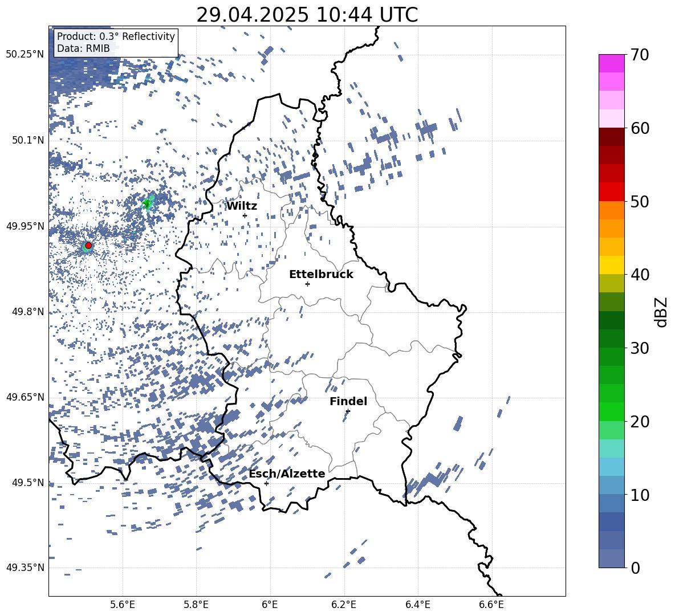Click the colorbar tick label 50

(640, 202)
